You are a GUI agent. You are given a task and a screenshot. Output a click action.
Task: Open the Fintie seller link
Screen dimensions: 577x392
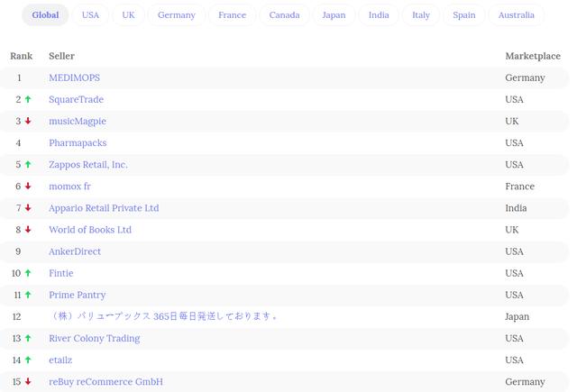coord(61,273)
